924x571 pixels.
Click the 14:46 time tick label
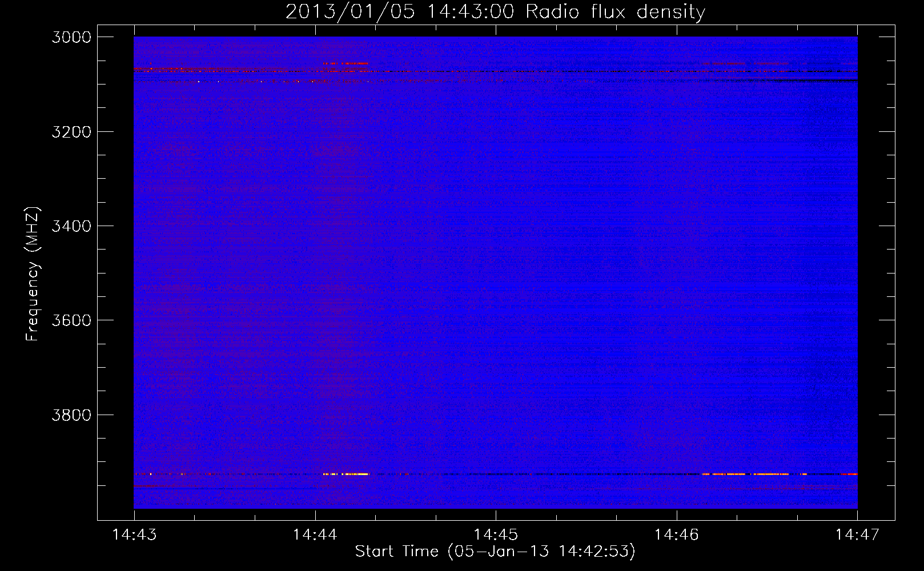click(676, 534)
